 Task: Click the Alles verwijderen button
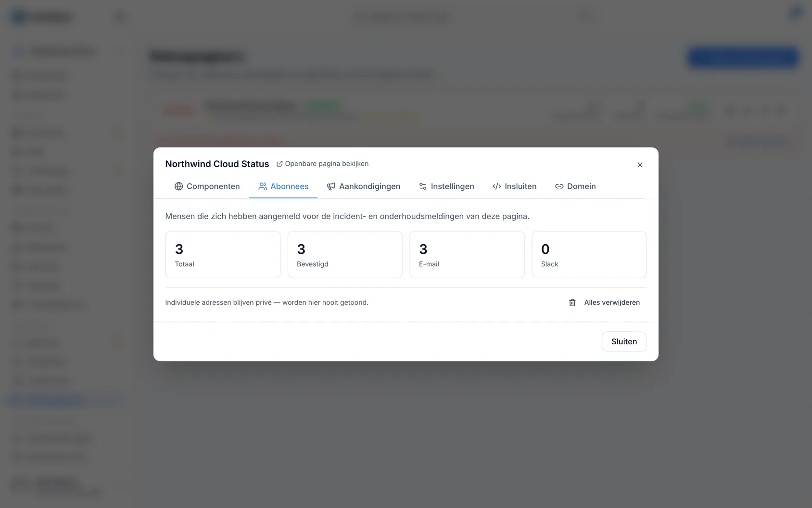tap(604, 302)
